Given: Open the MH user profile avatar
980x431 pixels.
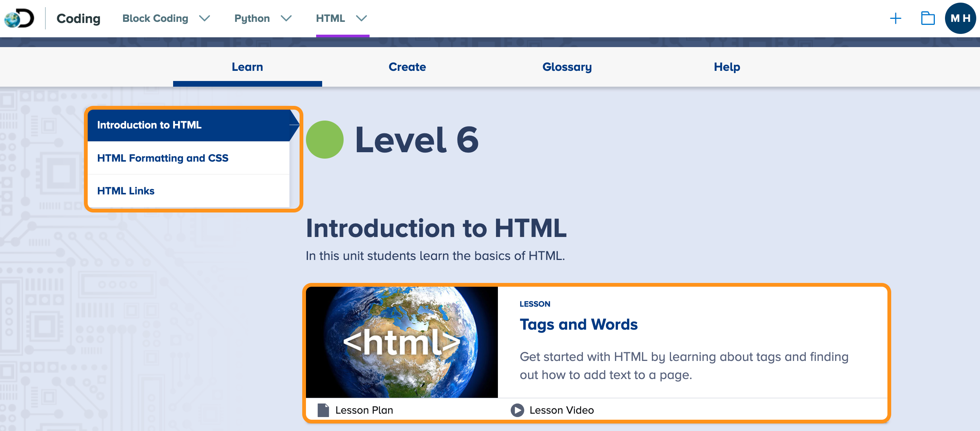Looking at the screenshot, I should (960, 18).
